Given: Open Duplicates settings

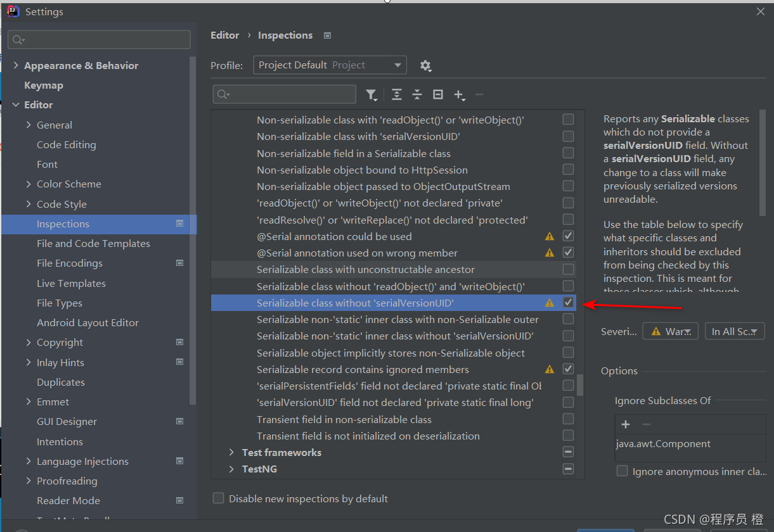Looking at the screenshot, I should coord(60,382).
